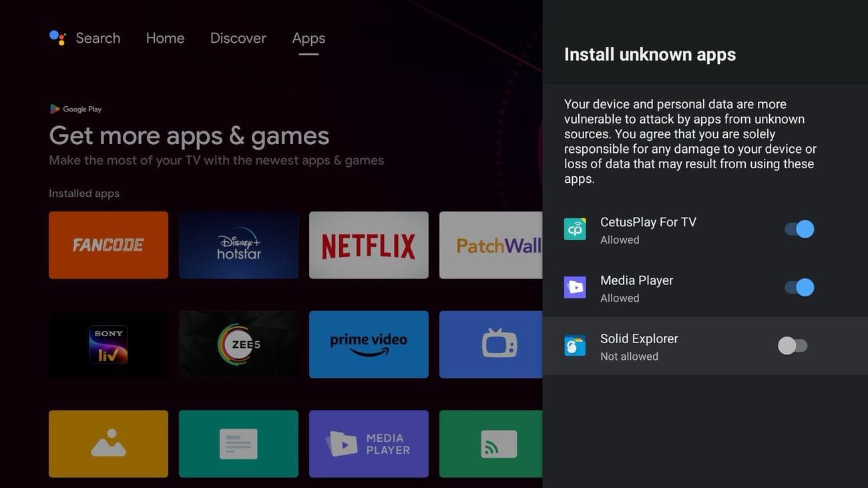Open the Notes-style green app tile
Viewport: 868px width, 488px height.
(238, 443)
